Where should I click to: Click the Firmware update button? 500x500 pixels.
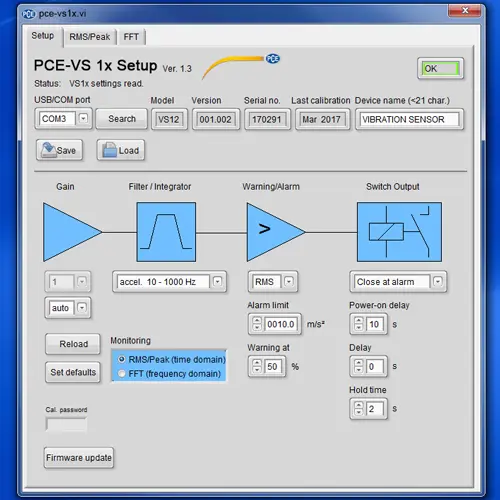[x=79, y=458]
